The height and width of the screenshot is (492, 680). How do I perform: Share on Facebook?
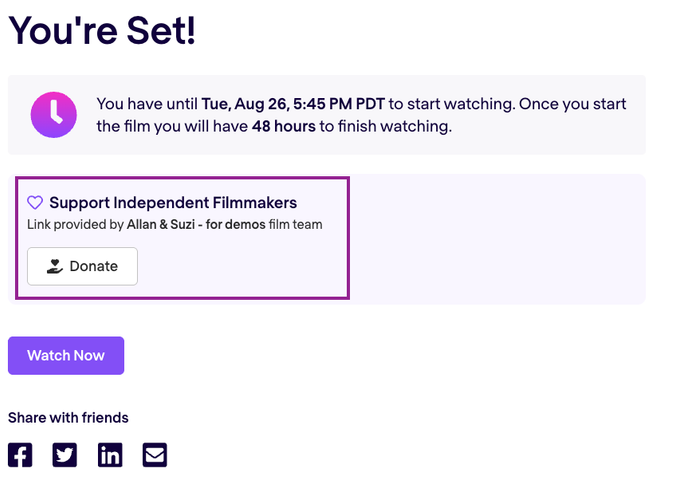click(x=20, y=455)
